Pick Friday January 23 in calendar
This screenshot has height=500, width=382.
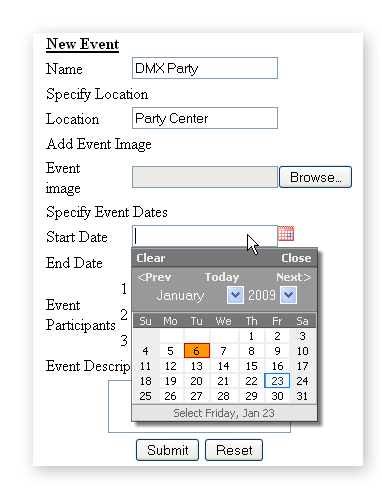coord(277,381)
